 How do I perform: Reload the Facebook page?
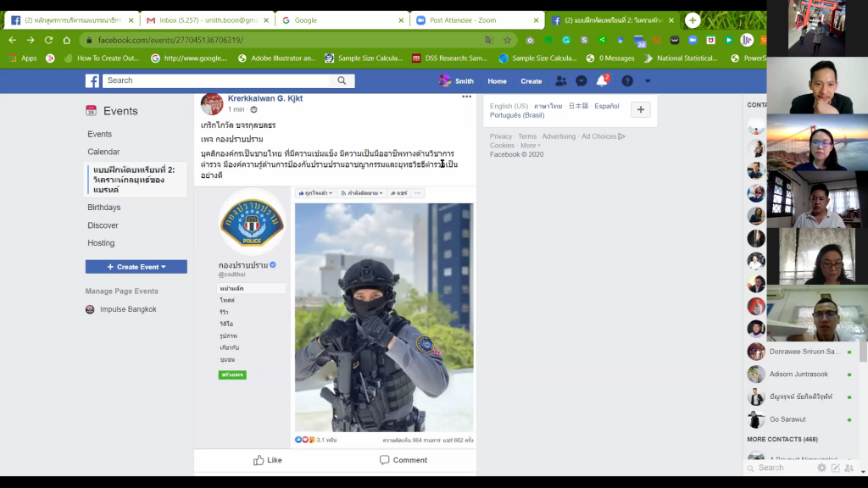(x=48, y=40)
